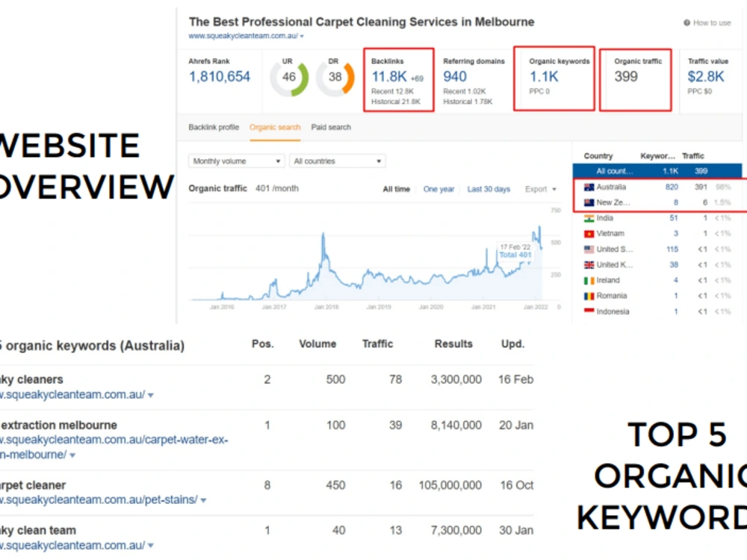
Task: Expand URL arrow for pet-stains row
Action: click(203, 500)
